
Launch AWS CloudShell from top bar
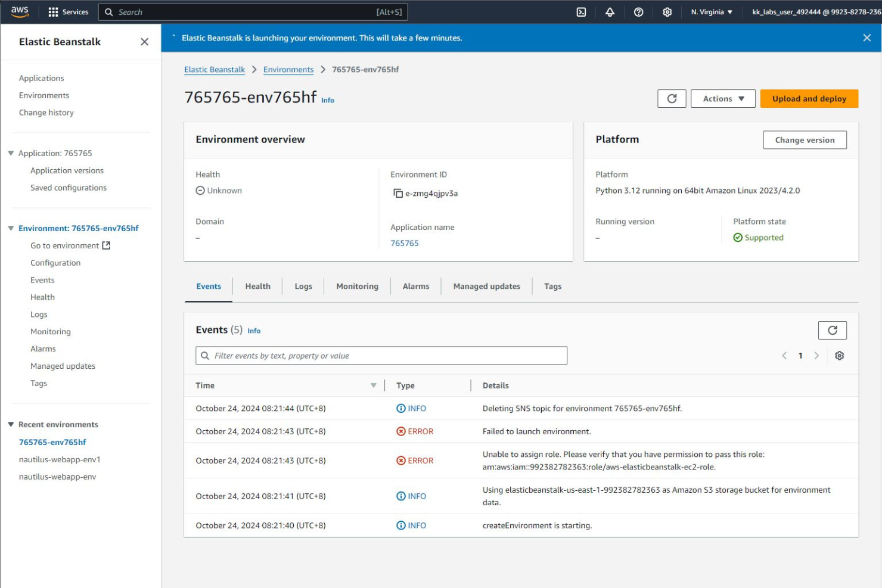(580, 11)
